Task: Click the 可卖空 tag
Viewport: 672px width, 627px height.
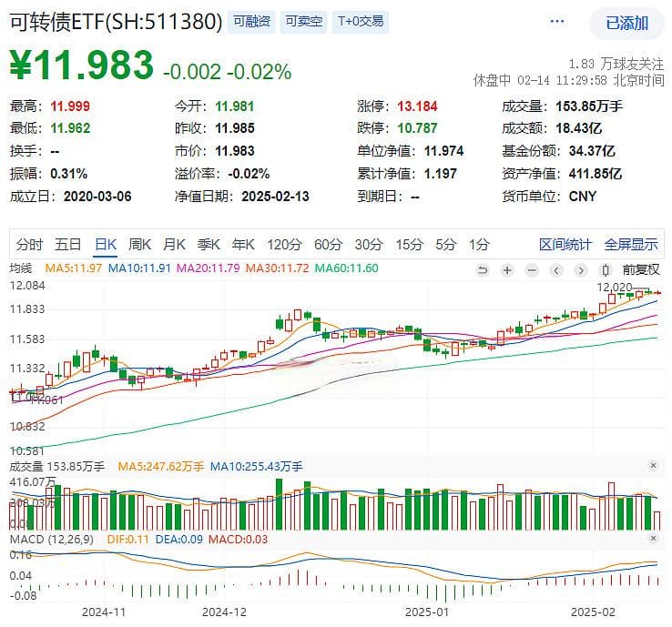Action: 304,22
